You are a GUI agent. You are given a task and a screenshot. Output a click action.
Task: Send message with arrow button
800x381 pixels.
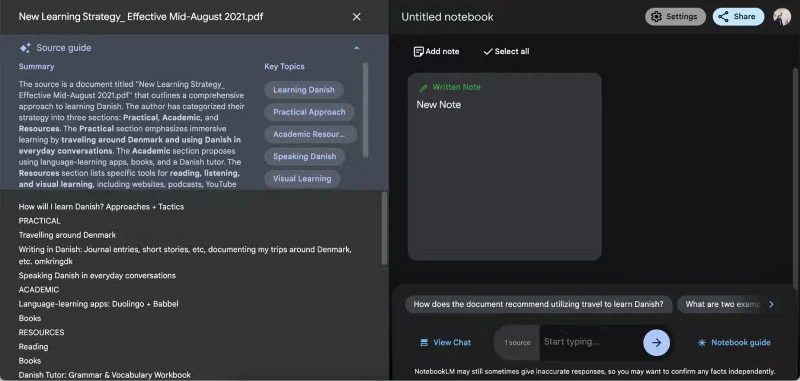coord(657,343)
